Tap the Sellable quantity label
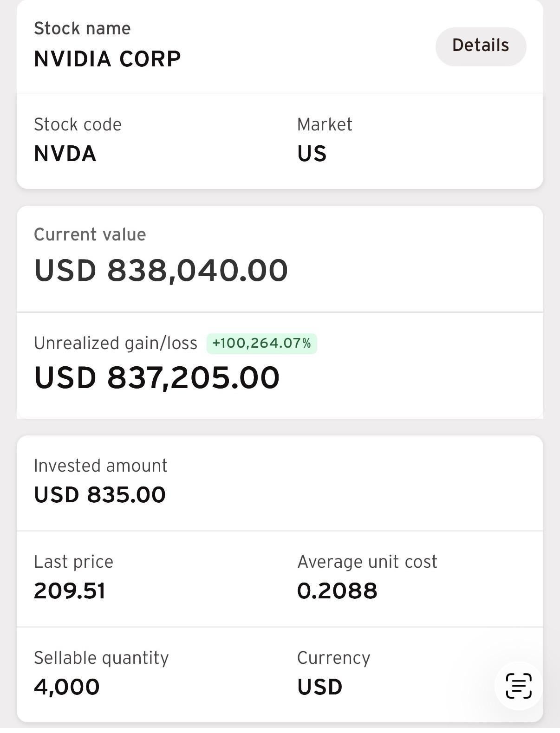The height and width of the screenshot is (733, 560). coord(101,658)
